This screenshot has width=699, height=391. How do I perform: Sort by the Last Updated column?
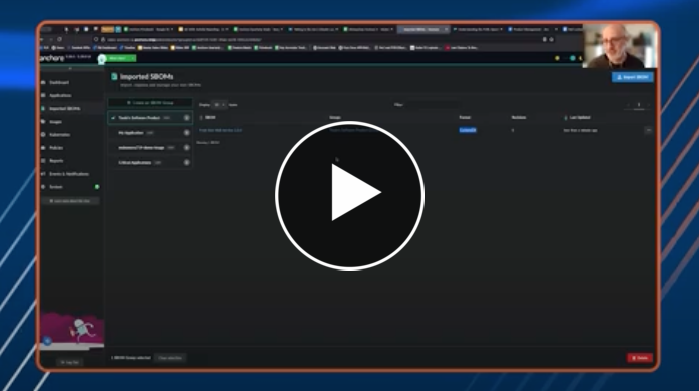point(580,118)
